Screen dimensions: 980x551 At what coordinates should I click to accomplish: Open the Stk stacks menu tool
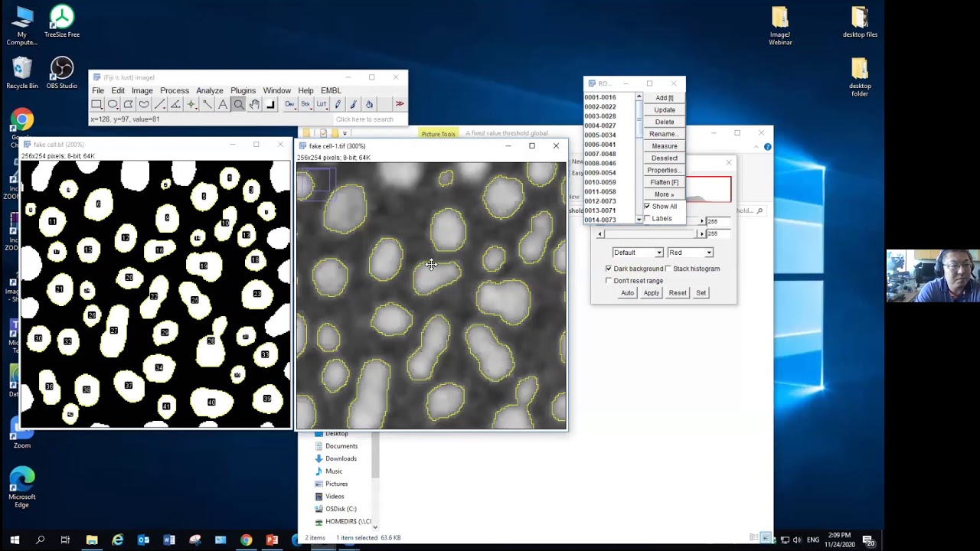[305, 104]
